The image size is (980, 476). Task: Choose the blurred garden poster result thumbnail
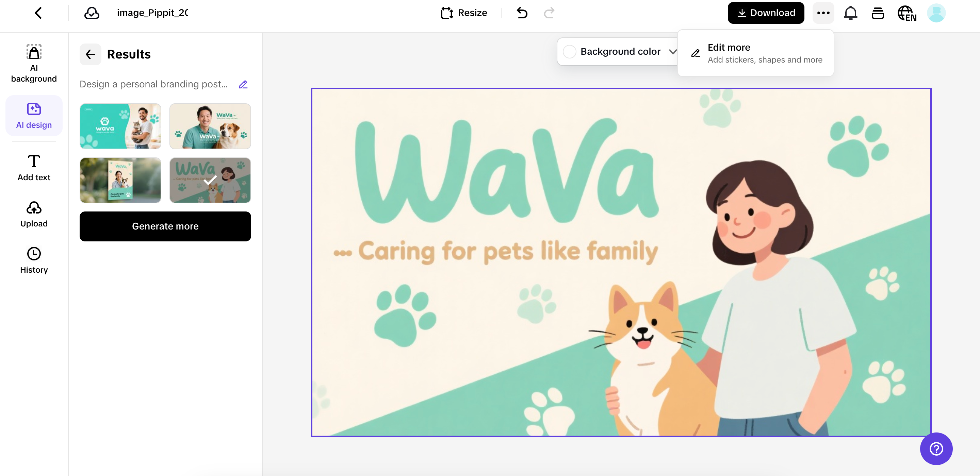point(120,180)
